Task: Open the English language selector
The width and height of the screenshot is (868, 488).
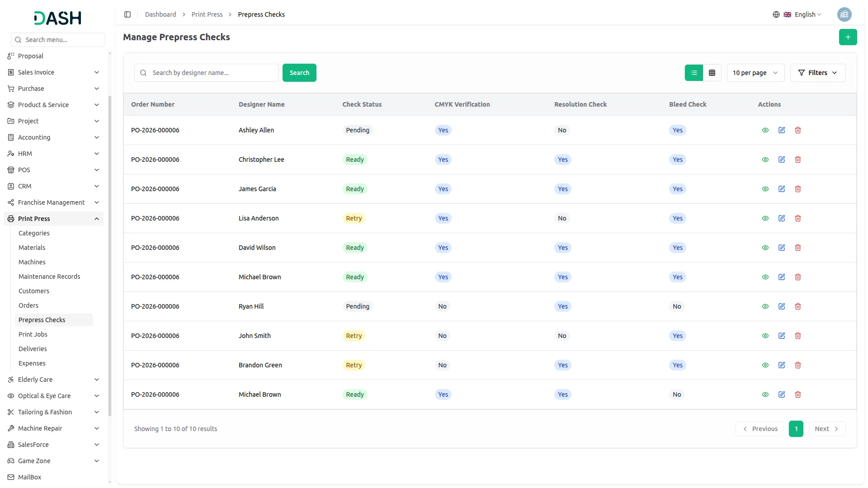Action: pos(803,14)
